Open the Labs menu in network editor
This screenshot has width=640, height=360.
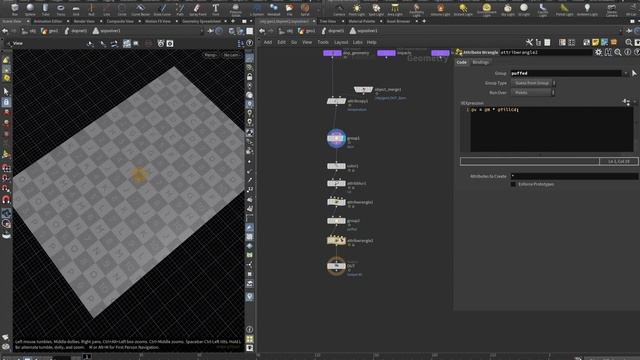(x=358, y=42)
